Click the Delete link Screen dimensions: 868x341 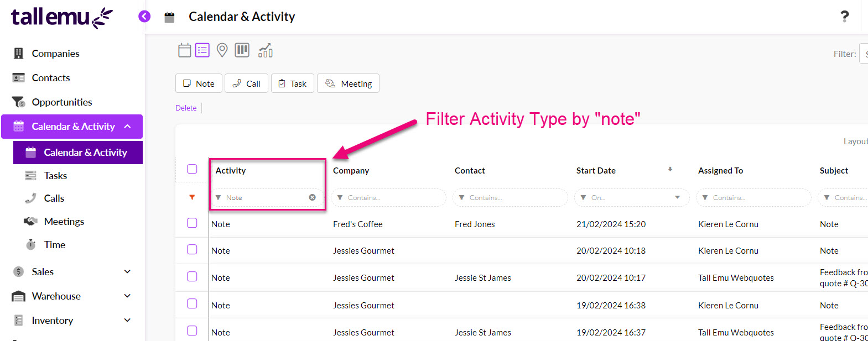pyautogui.click(x=186, y=108)
